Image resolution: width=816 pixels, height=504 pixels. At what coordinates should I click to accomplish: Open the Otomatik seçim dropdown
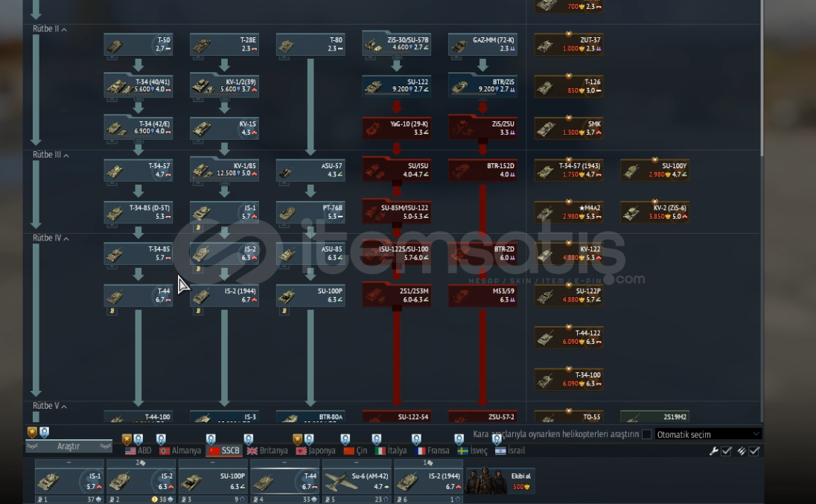click(708, 434)
